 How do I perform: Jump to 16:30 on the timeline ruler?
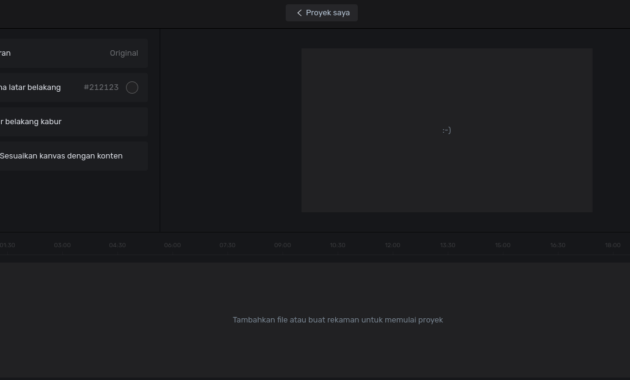pyautogui.click(x=558, y=245)
